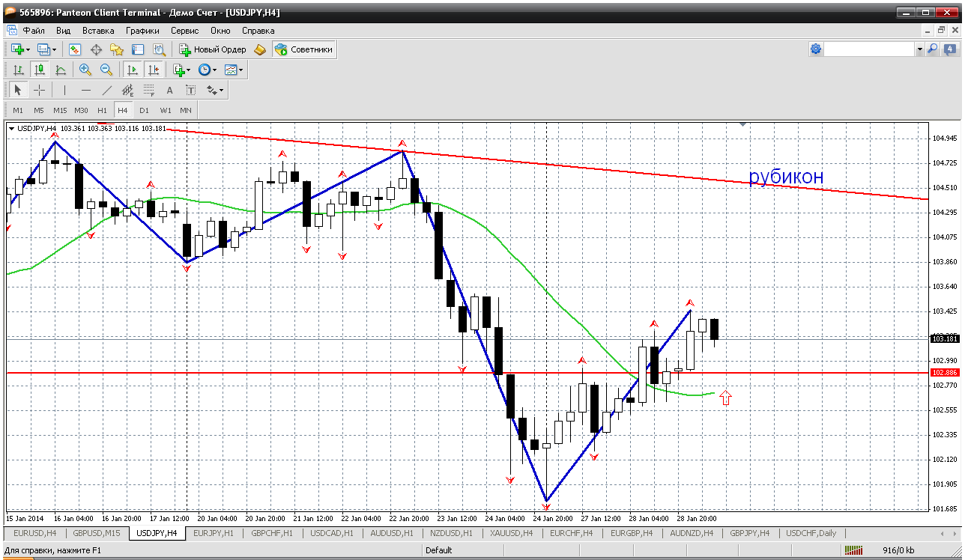Screen dimensions: 965x560
Task: Expand the search box dropdown arrow
Action: click(x=919, y=49)
